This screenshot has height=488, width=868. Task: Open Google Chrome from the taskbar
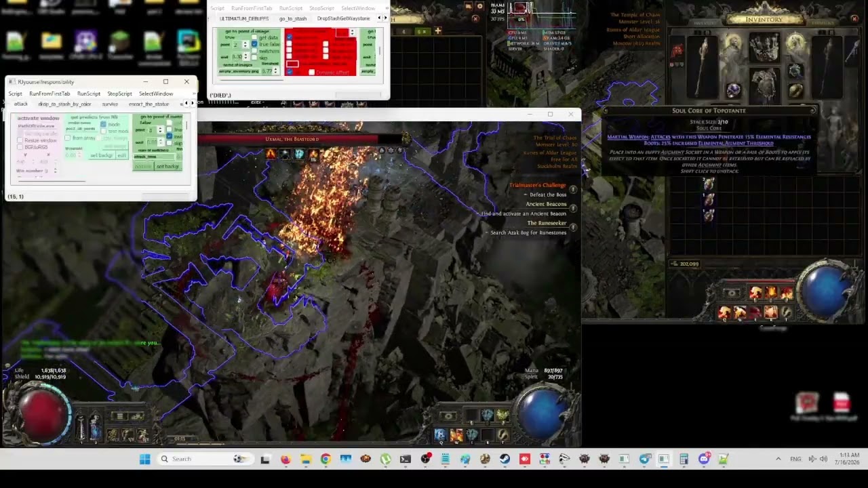[325, 459]
